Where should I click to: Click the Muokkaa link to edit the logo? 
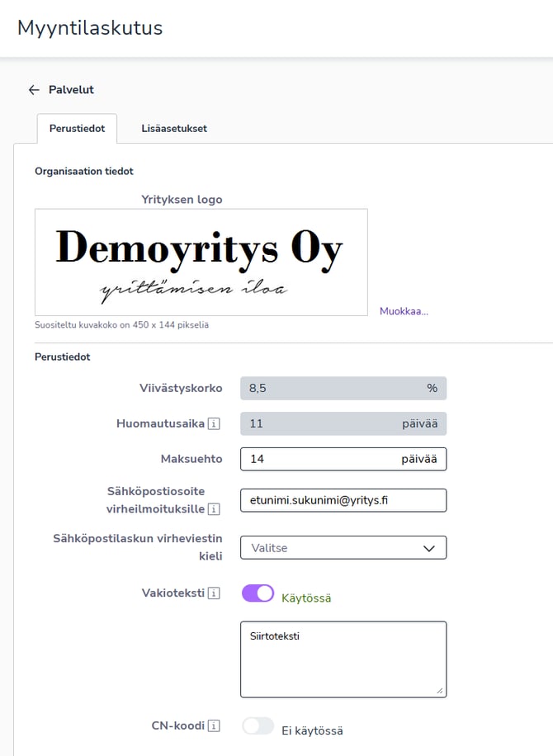coord(403,311)
